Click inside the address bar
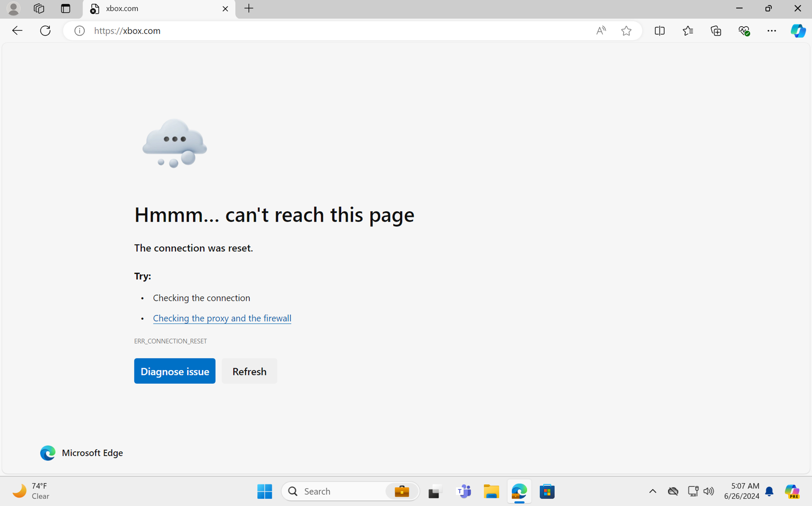The width and height of the screenshot is (812, 506). coord(328,30)
